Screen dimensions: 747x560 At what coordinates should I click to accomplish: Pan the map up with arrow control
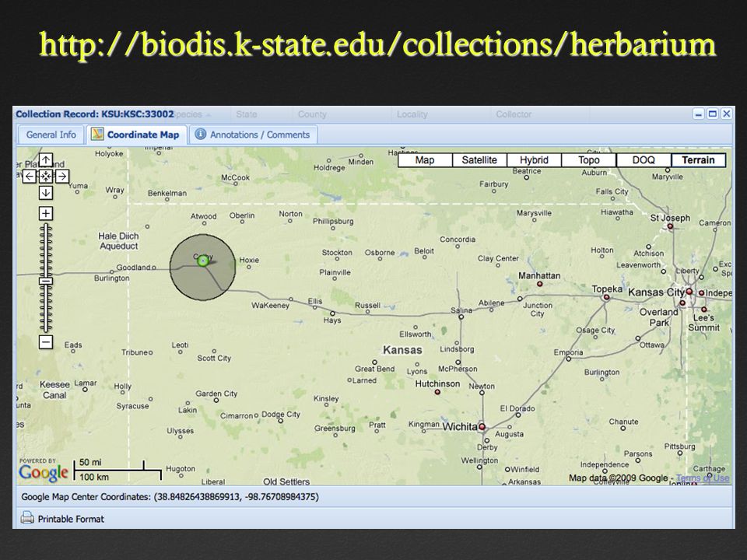[46, 160]
